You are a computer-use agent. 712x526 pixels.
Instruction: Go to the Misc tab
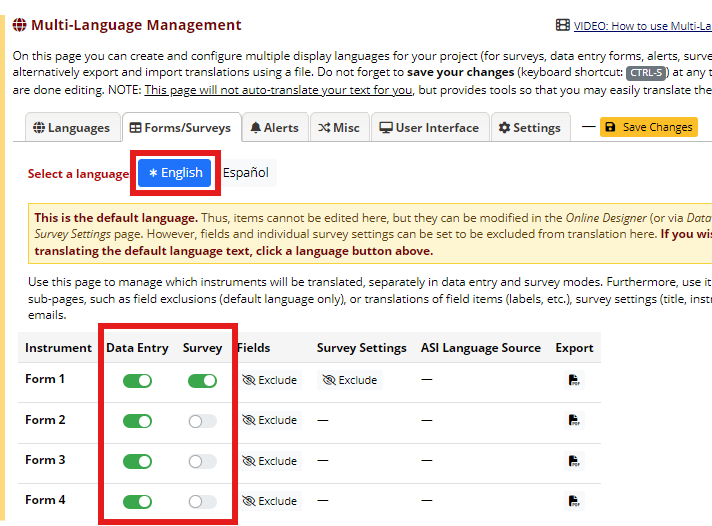[x=339, y=128]
